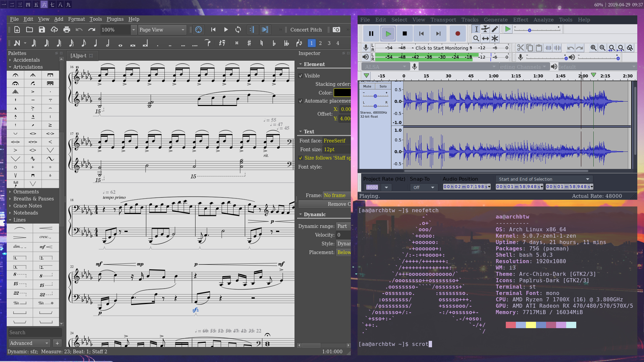The width and height of the screenshot is (644, 362).
Task: Click the Audacity record button
Action: 458,34
